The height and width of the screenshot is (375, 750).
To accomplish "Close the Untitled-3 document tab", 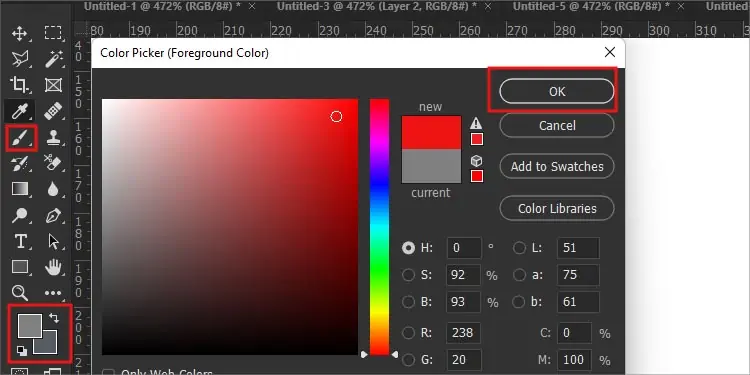I will point(487,6).
